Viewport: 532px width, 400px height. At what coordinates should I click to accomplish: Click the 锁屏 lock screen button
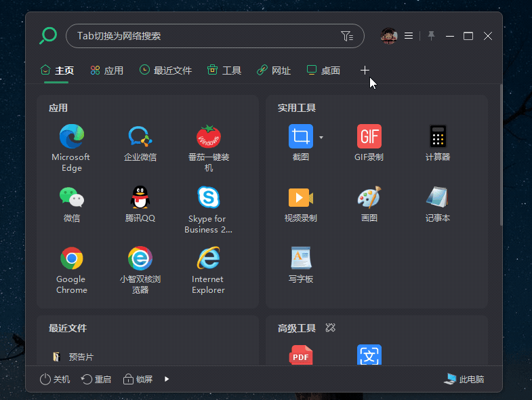coord(138,379)
